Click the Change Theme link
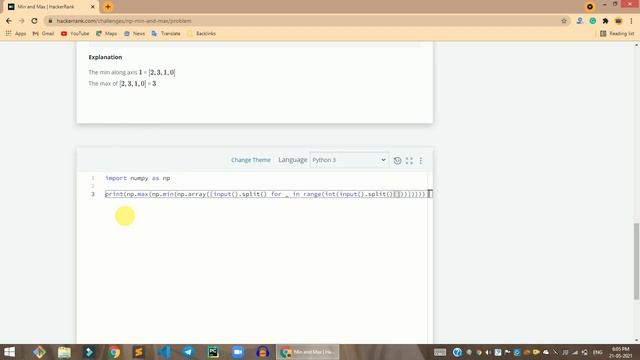The width and height of the screenshot is (640, 360). [x=251, y=160]
